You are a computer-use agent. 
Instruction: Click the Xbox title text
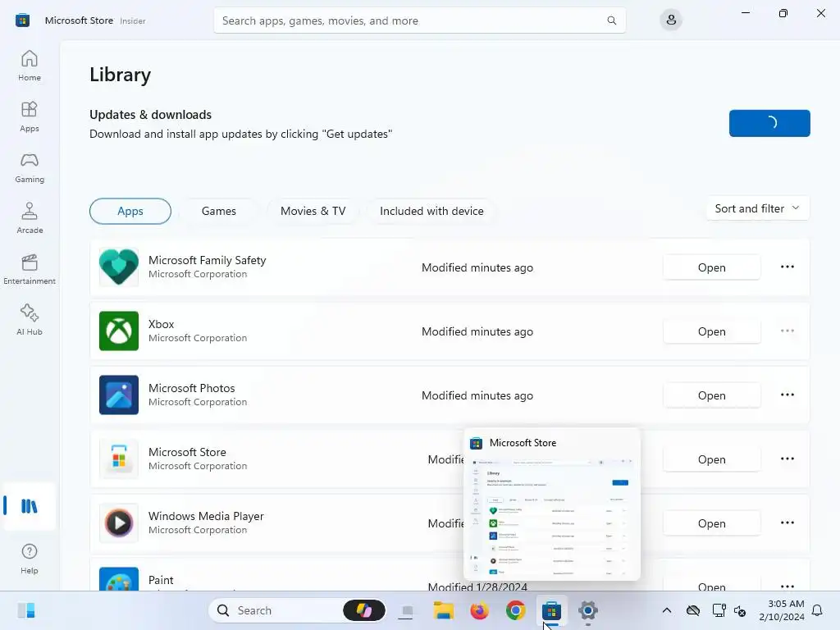tap(162, 324)
